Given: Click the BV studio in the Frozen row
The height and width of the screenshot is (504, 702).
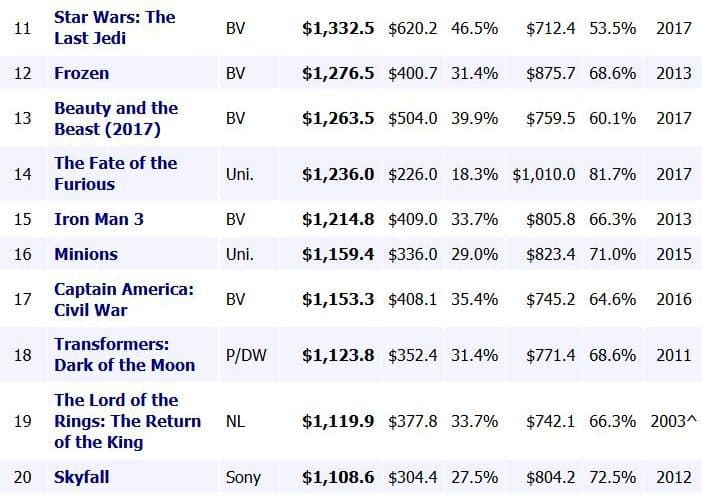Looking at the screenshot, I should (236, 73).
